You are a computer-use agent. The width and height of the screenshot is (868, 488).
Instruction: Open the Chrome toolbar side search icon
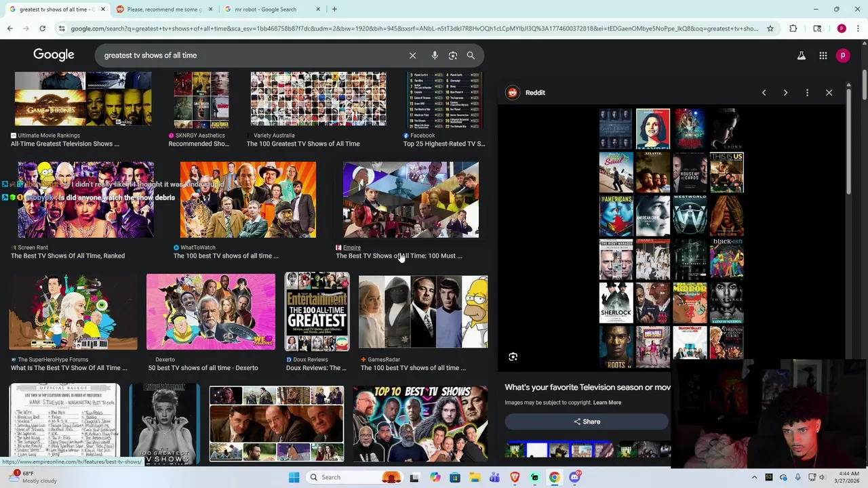[x=817, y=28]
